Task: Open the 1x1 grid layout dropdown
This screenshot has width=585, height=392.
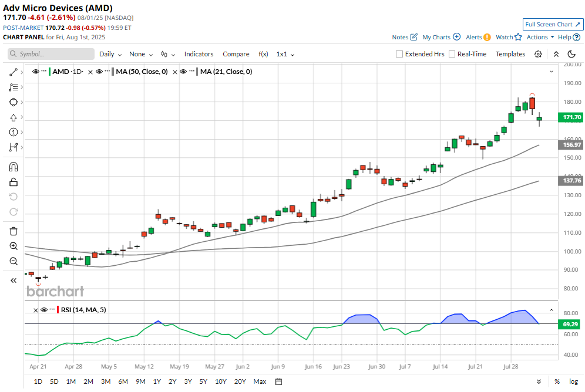Action: [x=285, y=54]
